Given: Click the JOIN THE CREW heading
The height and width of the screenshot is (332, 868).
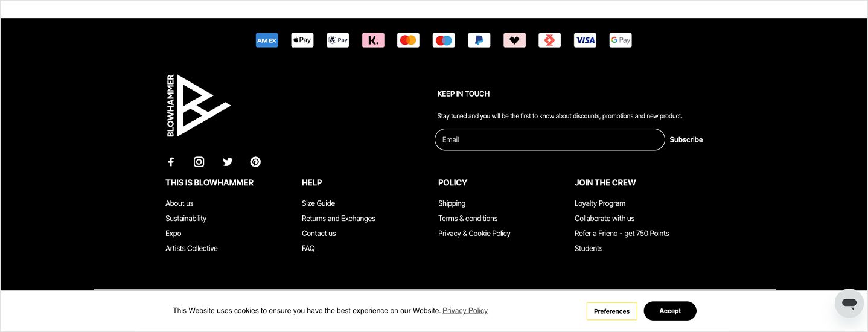Looking at the screenshot, I should tap(605, 182).
